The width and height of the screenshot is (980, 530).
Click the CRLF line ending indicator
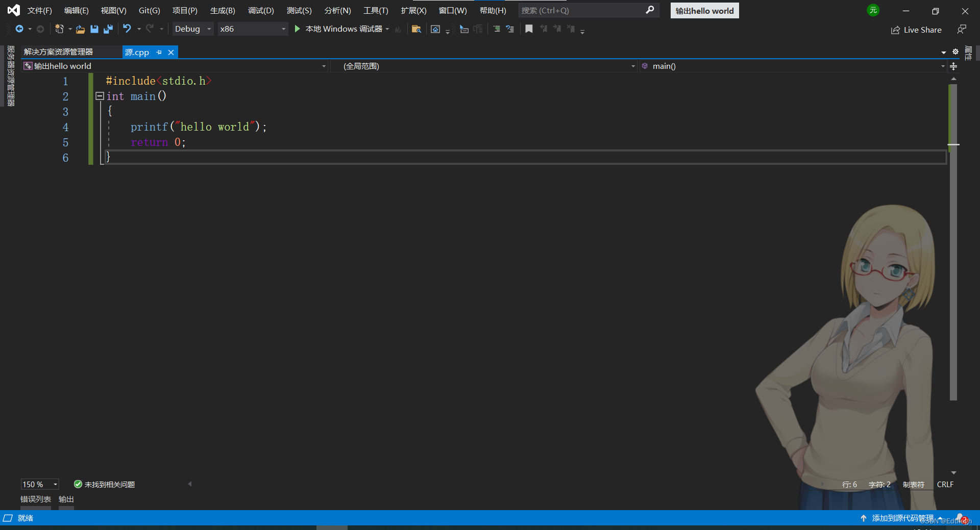tap(945, 484)
